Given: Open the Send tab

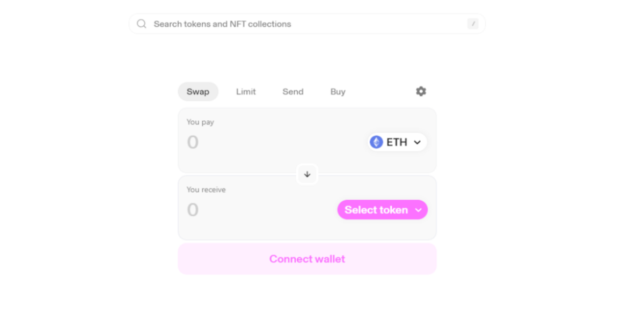Looking at the screenshot, I should tap(293, 92).
